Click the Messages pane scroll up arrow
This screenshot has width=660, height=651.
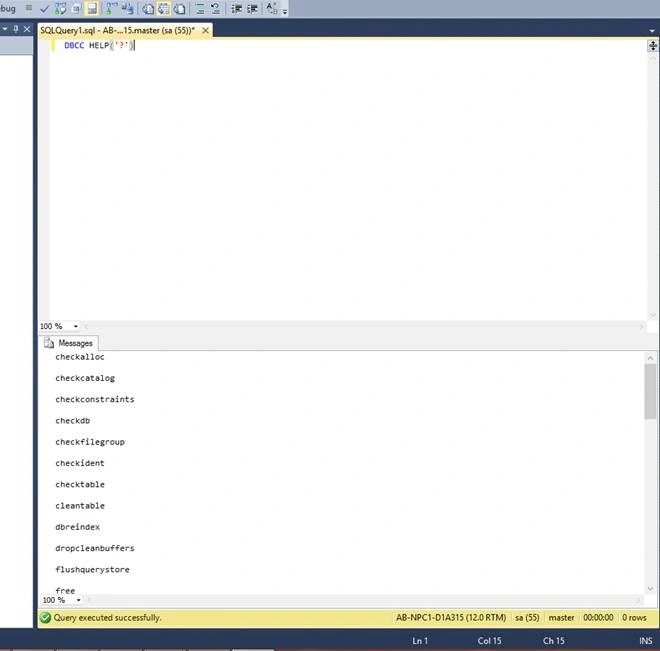coord(650,358)
